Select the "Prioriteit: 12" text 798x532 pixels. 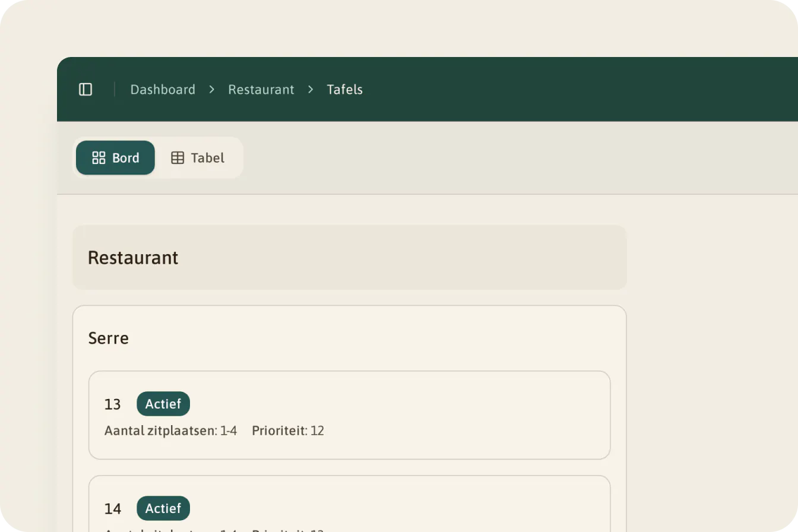[x=288, y=430]
